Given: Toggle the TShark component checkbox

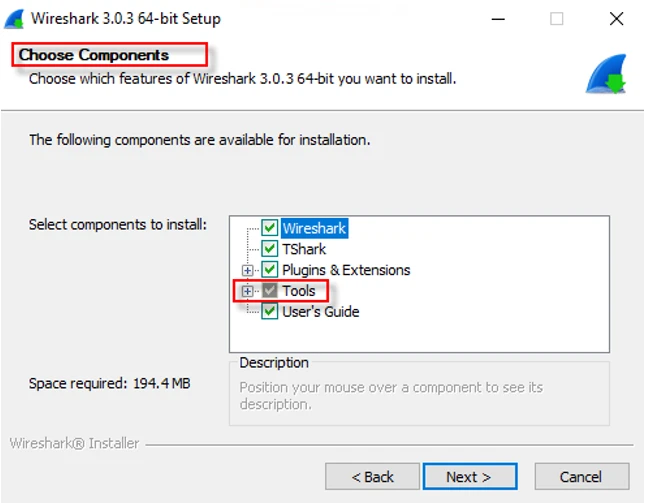Looking at the screenshot, I should click(x=270, y=249).
